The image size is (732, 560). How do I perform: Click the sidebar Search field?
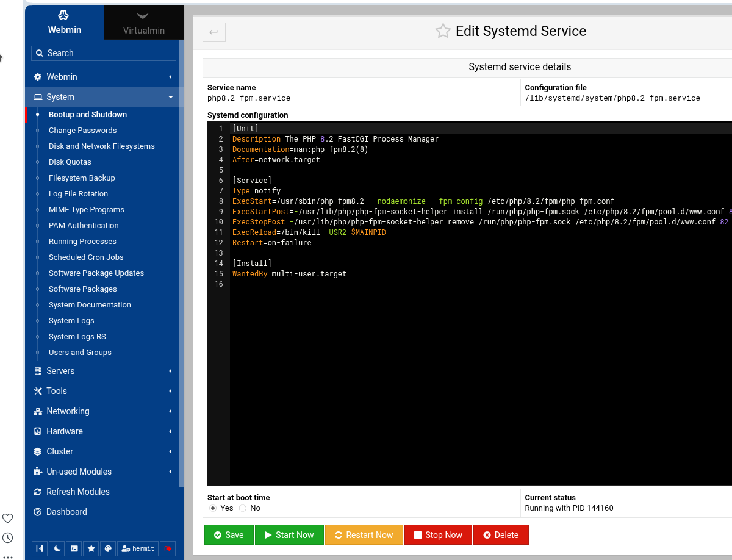tap(104, 53)
